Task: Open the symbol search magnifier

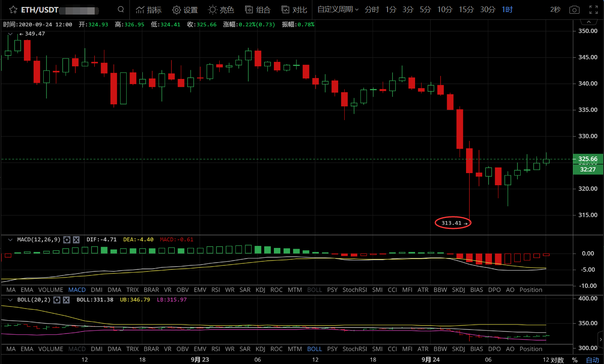Action: (121, 9)
